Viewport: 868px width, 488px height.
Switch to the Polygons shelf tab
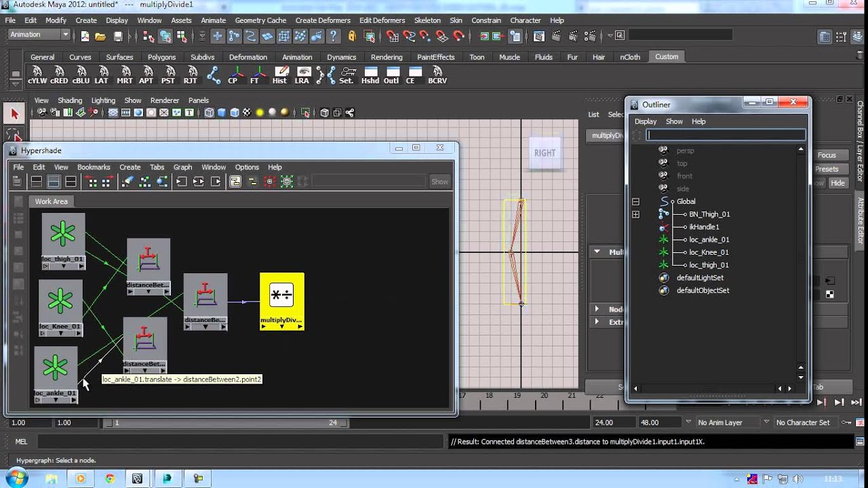(161, 57)
